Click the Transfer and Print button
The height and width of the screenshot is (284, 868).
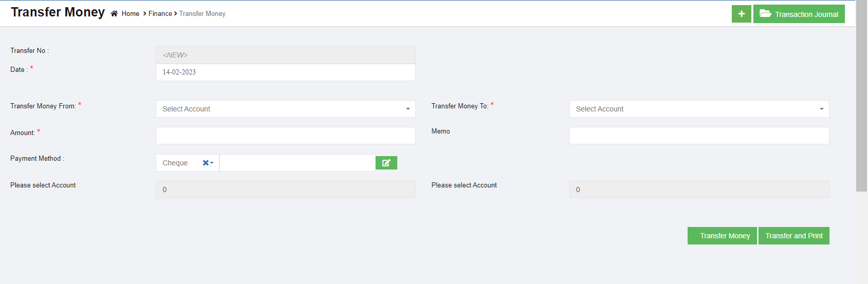pos(793,236)
